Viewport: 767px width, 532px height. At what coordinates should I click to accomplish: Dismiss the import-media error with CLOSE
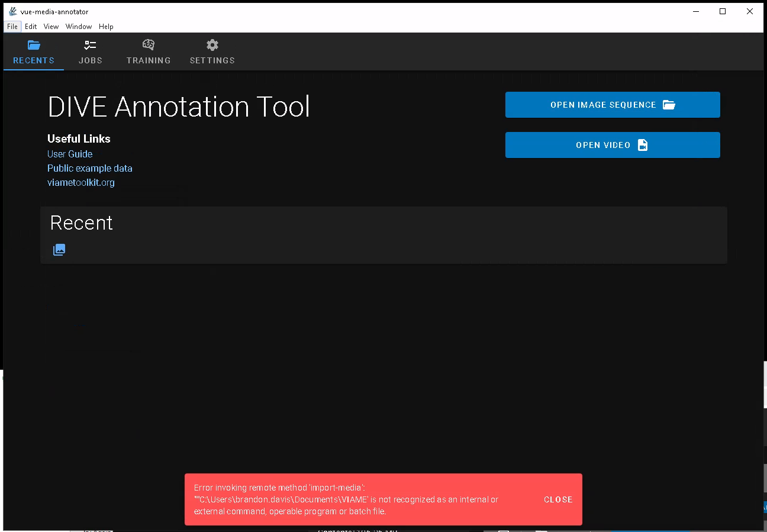click(558, 499)
